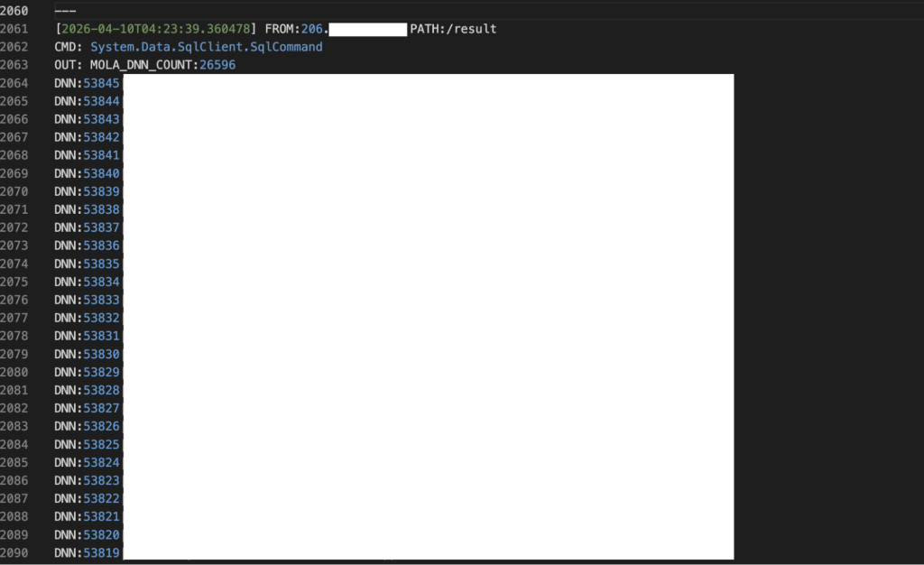Click line number 2063
The height and width of the screenshot is (565, 924).
tap(14, 65)
